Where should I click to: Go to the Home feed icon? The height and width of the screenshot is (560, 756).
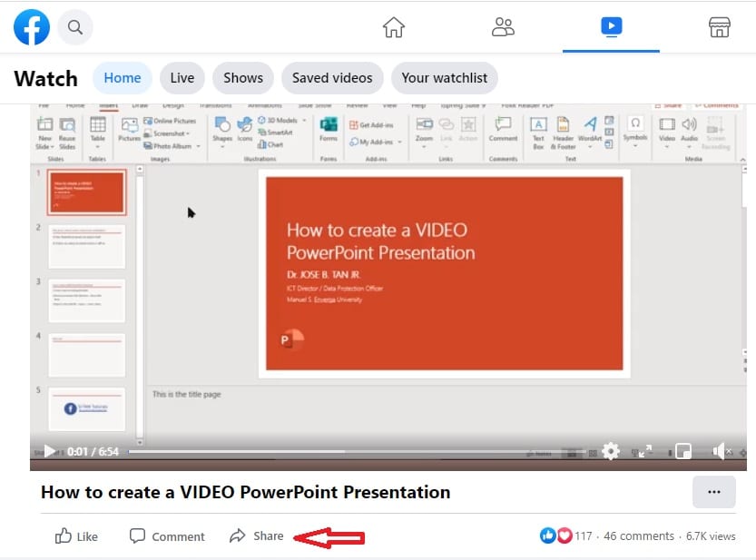394,27
